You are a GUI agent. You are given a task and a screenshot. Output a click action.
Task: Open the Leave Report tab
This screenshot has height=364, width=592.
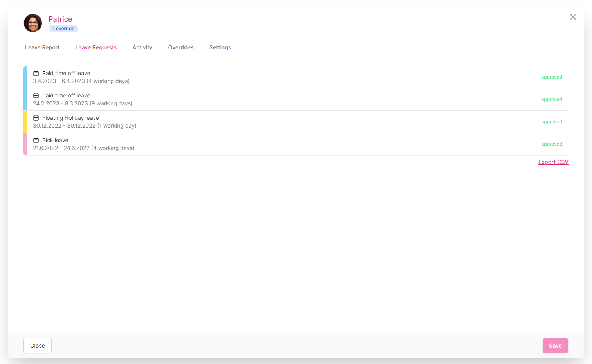42,47
